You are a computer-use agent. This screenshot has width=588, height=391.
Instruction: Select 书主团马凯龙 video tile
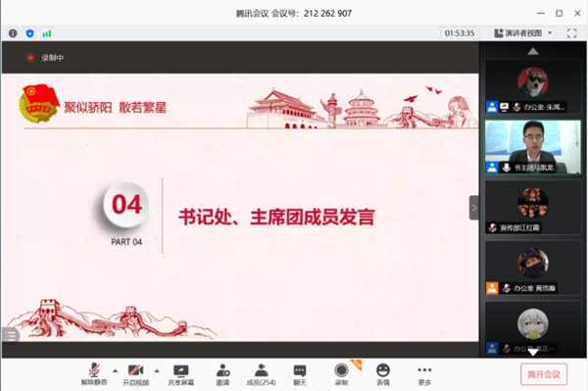click(533, 147)
